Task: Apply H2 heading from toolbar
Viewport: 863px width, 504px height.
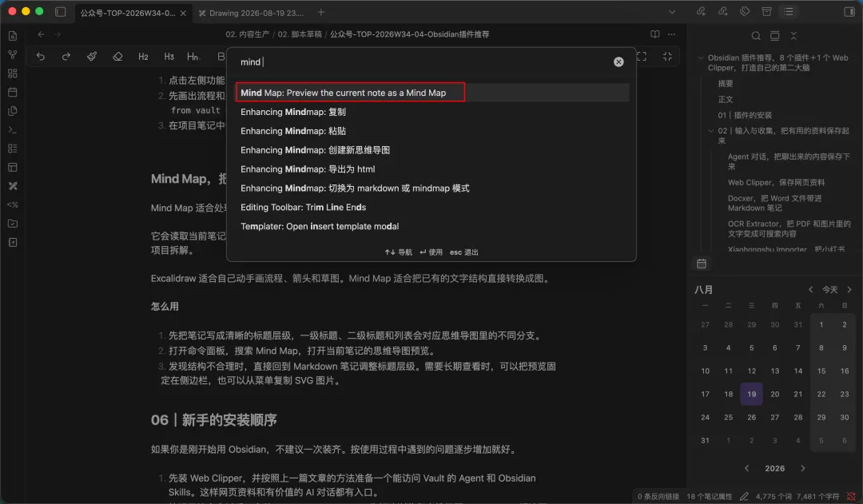Action: pyautogui.click(x=143, y=56)
